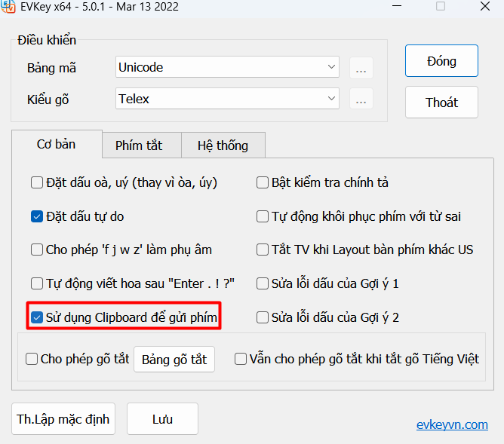
Task: Disable Sử dụng Clipboard để gửi phím
Action: click(x=37, y=317)
